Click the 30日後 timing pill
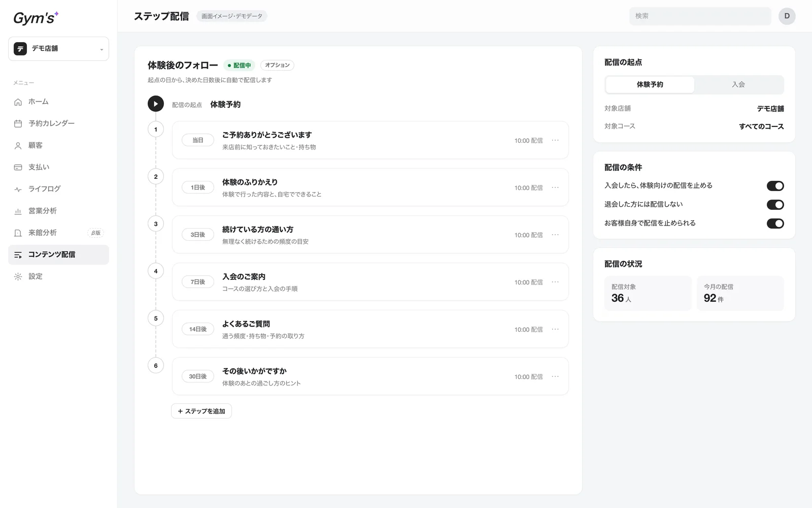The image size is (812, 508). (x=198, y=376)
